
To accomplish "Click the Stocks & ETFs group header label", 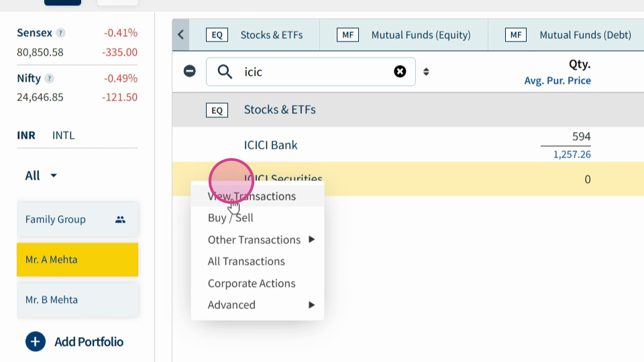I will 280,109.
